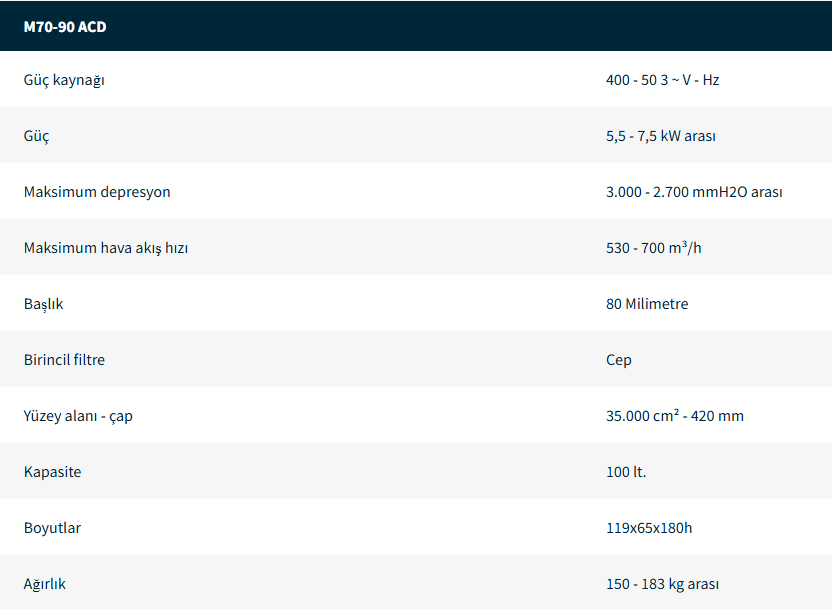Select the Kapasite row label

[x=52, y=472]
